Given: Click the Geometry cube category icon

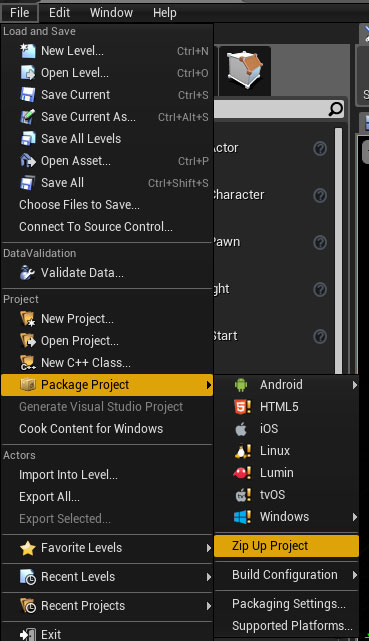Looking at the screenshot, I should [x=245, y=70].
